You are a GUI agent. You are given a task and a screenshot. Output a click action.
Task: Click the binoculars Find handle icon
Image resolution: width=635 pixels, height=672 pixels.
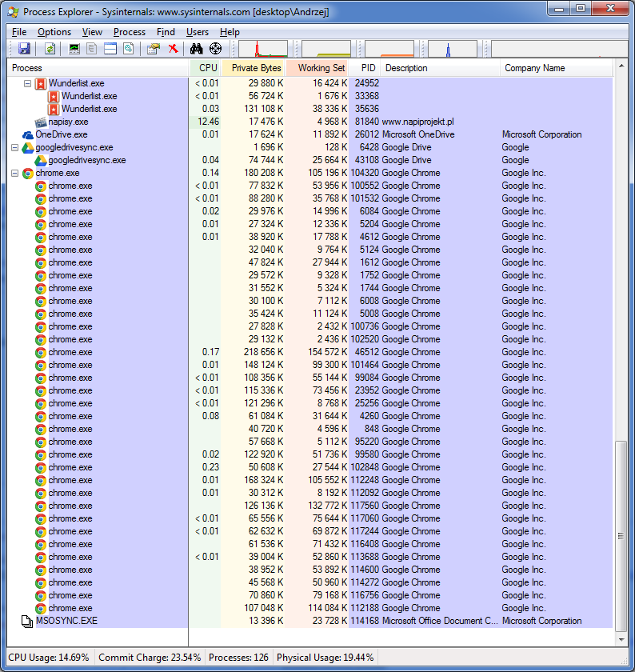click(x=197, y=49)
